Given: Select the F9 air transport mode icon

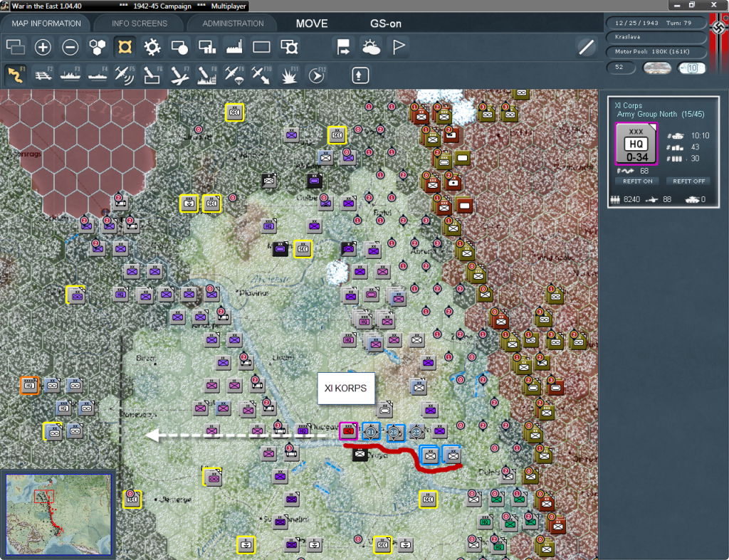Looking at the screenshot, I should (x=234, y=75).
